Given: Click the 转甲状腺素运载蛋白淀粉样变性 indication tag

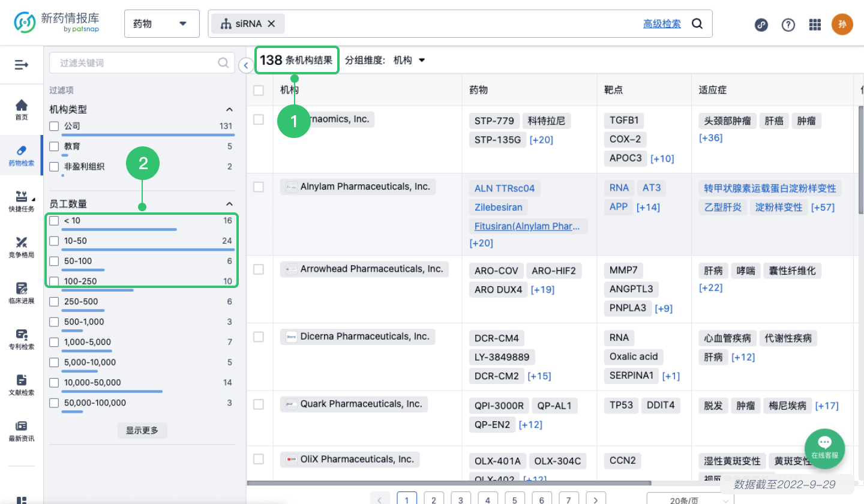Looking at the screenshot, I should pyautogui.click(x=770, y=188).
